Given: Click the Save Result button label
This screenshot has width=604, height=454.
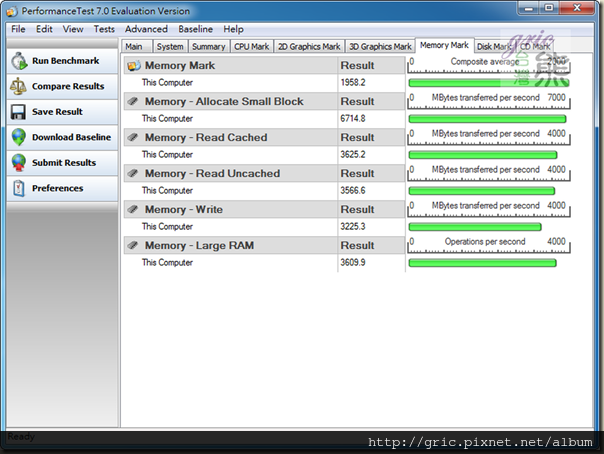Looking at the screenshot, I should tap(57, 112).
